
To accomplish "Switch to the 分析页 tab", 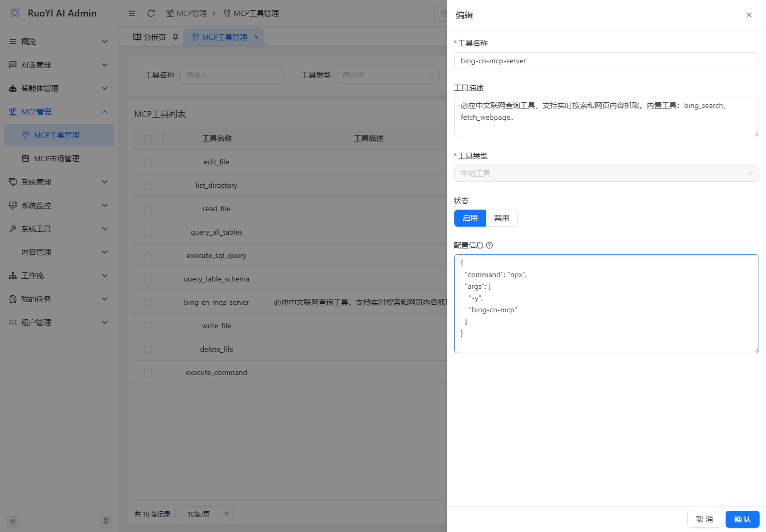I will (x=155, y=37).
